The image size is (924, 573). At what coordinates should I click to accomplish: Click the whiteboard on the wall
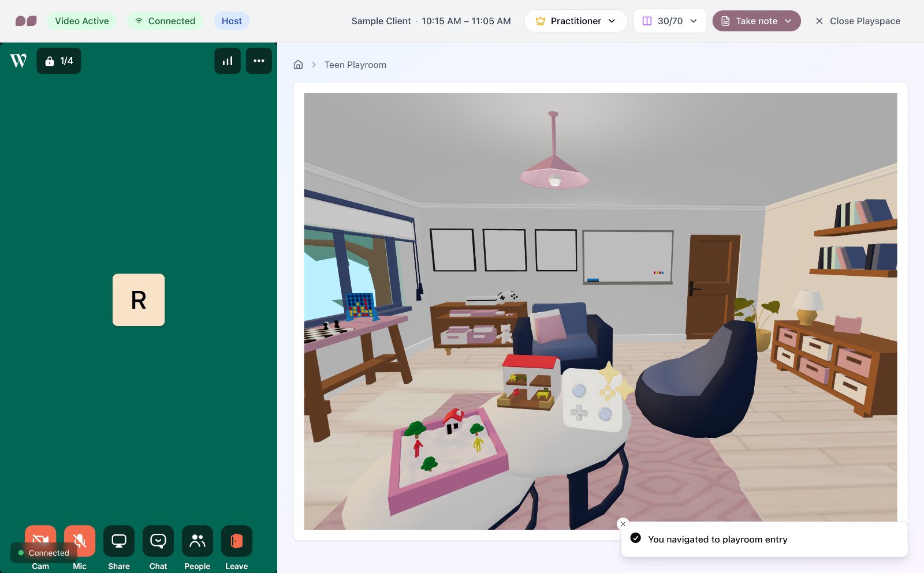point(628,257)
